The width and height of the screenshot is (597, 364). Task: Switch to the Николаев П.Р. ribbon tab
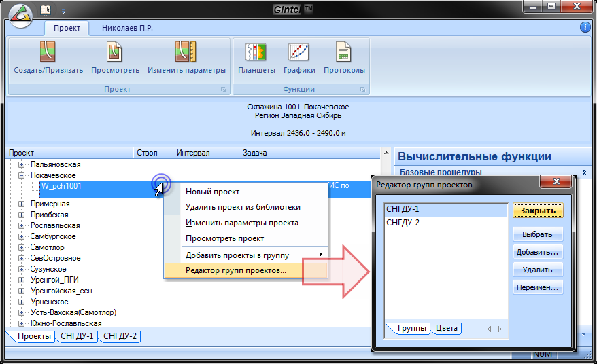127,28
